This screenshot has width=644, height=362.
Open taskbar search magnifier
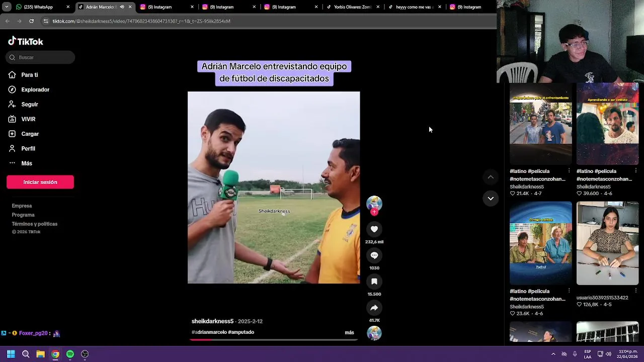coord(26,354)
